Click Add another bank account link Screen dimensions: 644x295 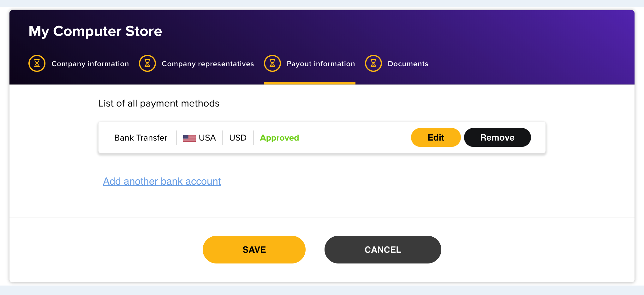tap(162, 181)
